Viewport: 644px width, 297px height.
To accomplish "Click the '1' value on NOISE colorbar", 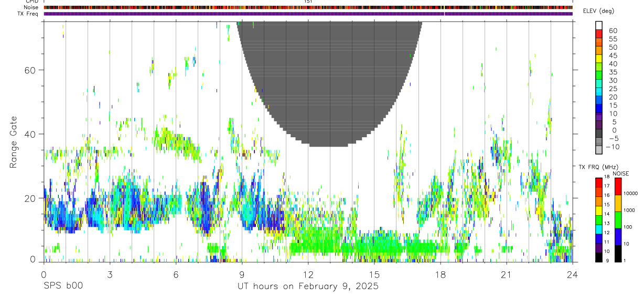I will click(626, 260).
